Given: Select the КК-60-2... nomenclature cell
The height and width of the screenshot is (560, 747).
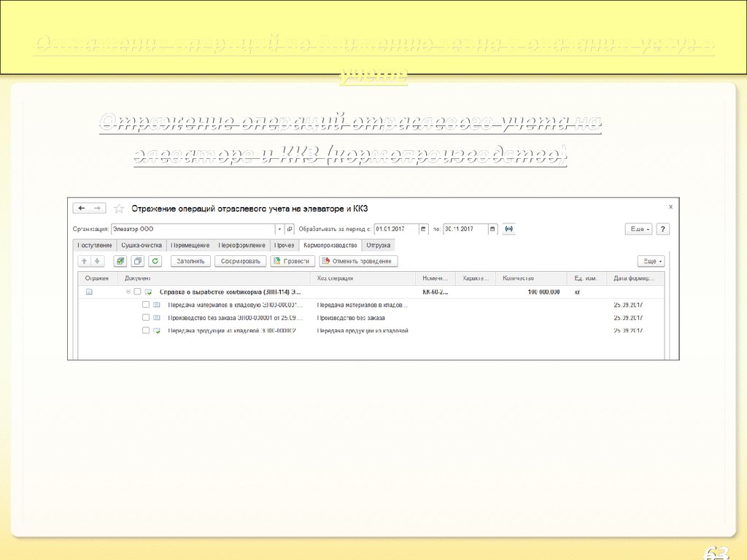Looking at the screenshot, I should click(x=436, y=292).
